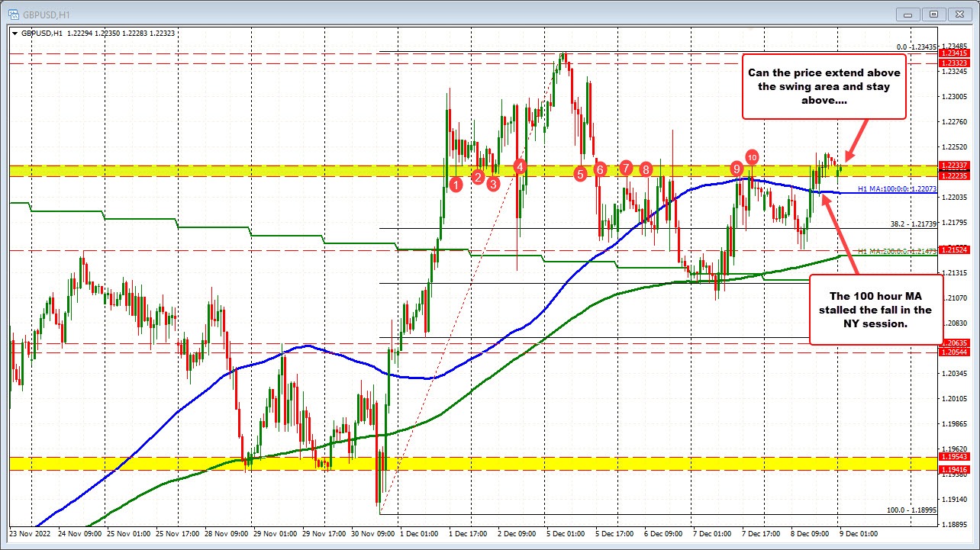Click red circle marker number 5
Viewport: 980px width, 550px height.
581,174
